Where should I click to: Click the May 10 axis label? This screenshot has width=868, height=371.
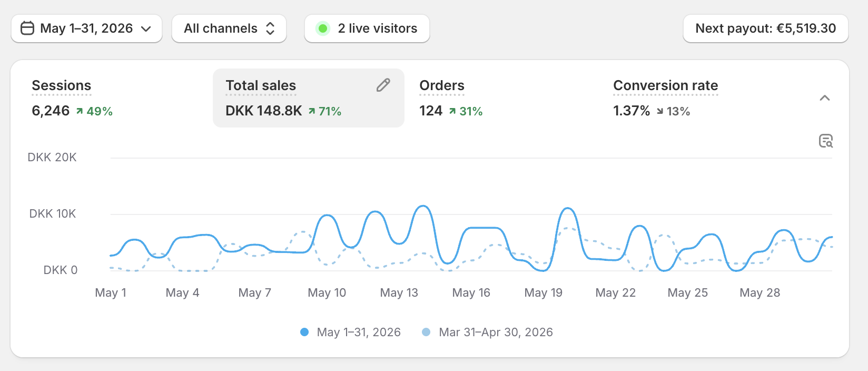(327, 292)
